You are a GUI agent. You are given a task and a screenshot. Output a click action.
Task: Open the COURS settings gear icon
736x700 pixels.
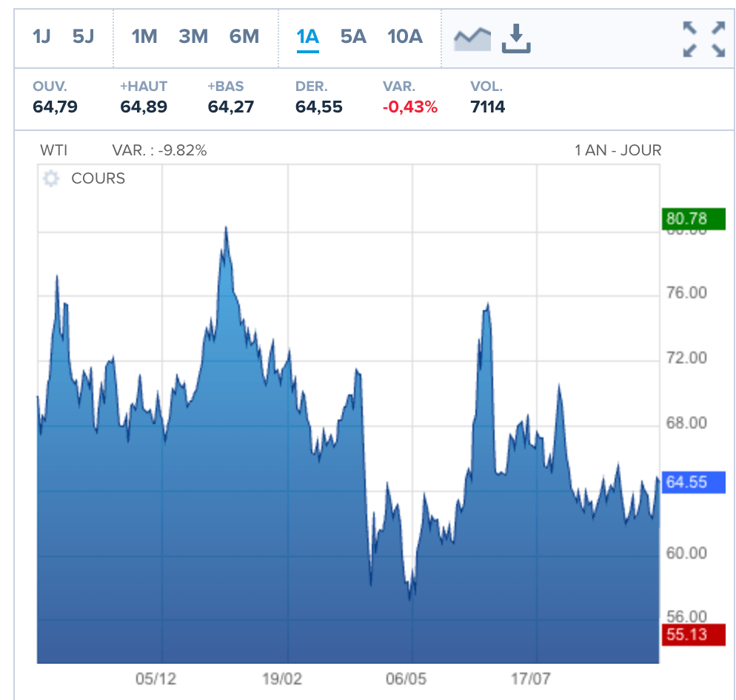(x=51, y=179)
